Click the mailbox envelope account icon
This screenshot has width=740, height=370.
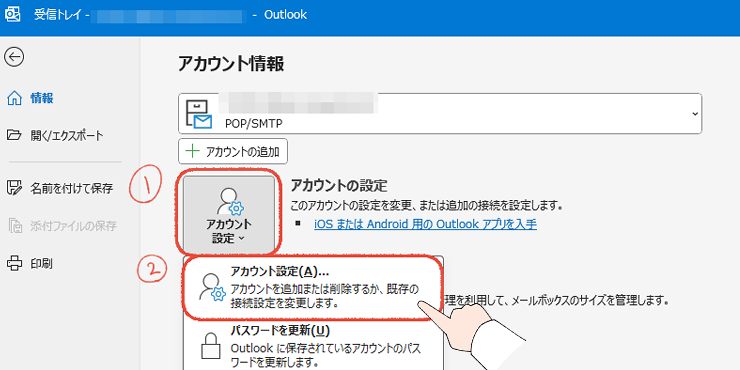(x=199, y=114)
